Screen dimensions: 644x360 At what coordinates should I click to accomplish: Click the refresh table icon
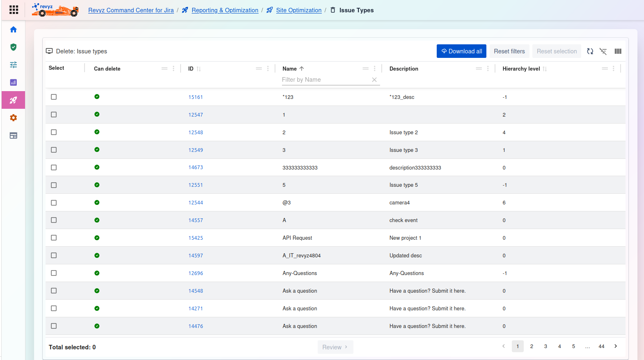point(590,51)
